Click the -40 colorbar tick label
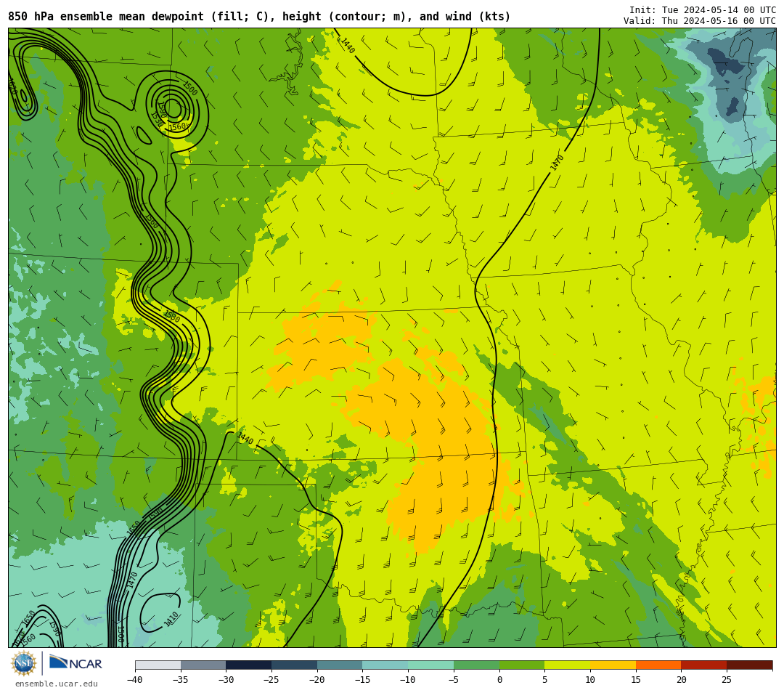The height and width of the screenshot is (693, 784). (x=134, y=679)
